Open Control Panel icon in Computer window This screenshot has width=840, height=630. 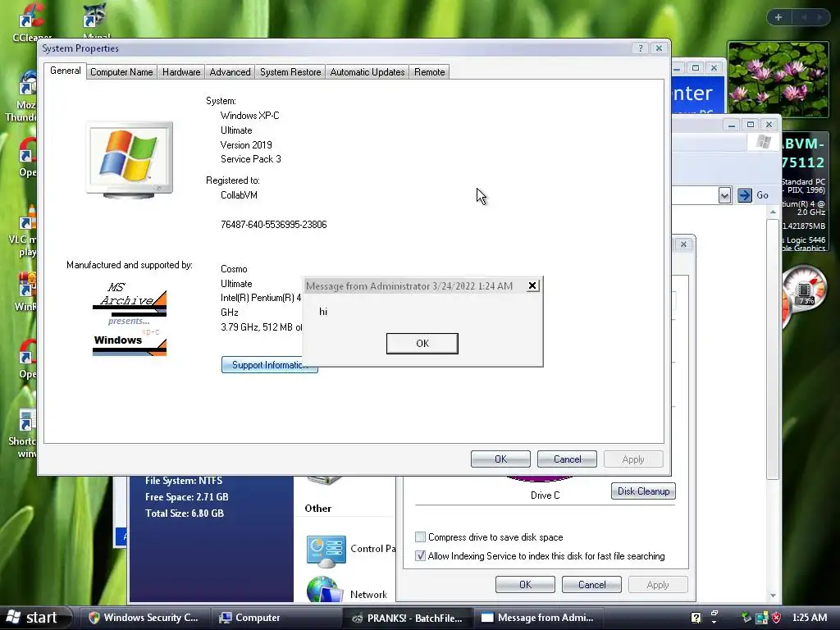pos(326,551)
